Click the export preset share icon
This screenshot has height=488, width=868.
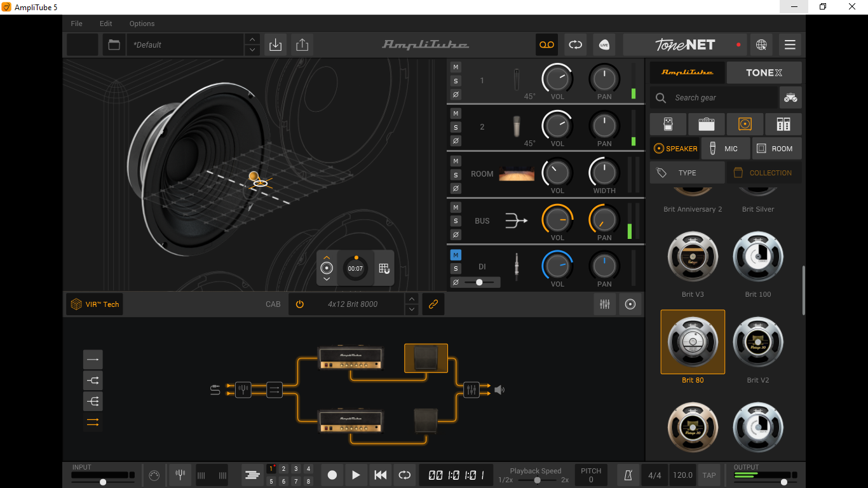pos(302,44)
